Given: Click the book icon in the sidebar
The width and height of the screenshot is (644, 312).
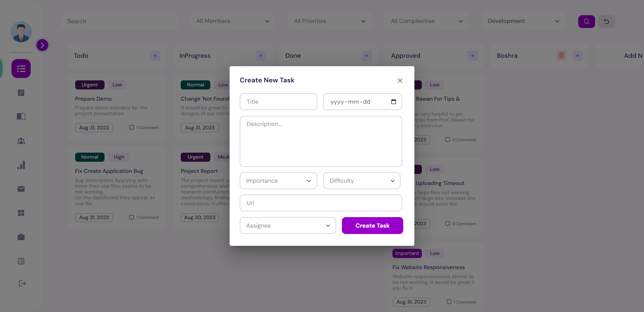Looking at the screenshot, I should pyautogui.click(x=21, y=116).
